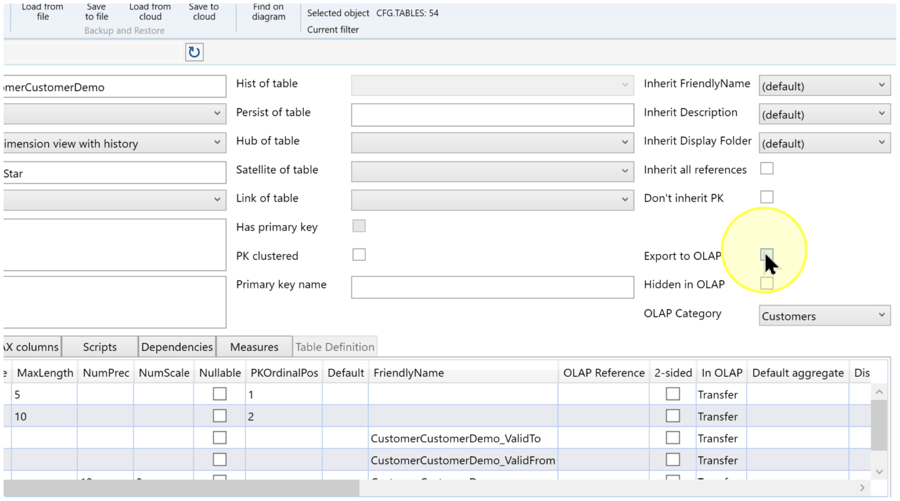Open Hub of table dropdown

(x=492, y=142)
